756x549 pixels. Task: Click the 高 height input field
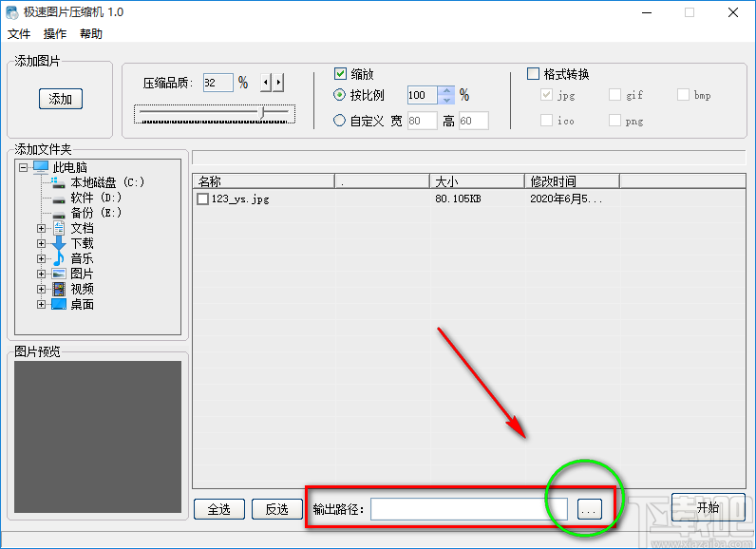(474, 121)
